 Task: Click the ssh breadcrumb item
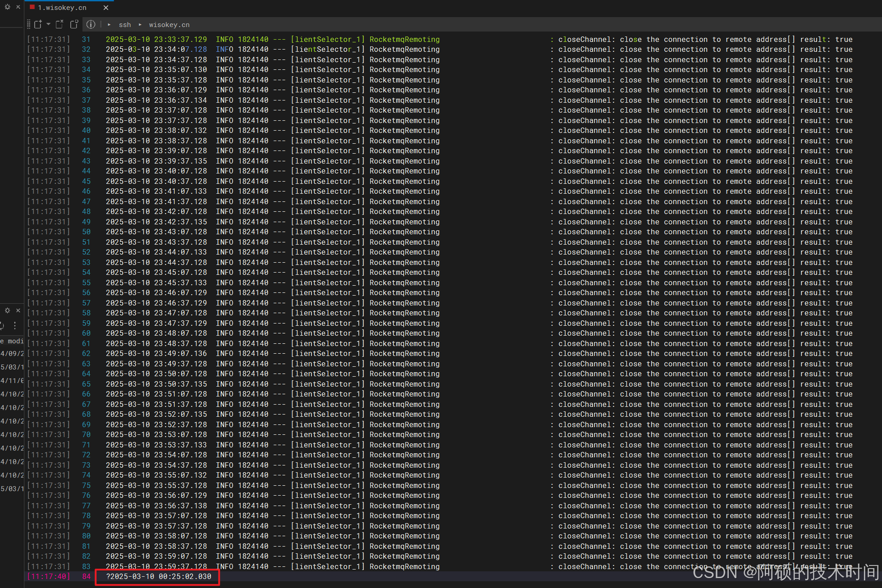125,25
